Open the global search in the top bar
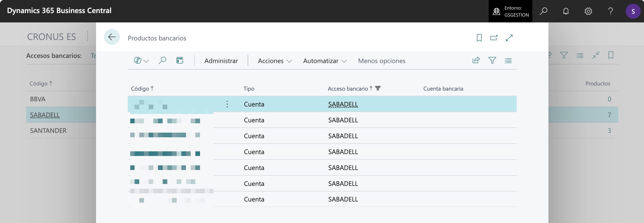Viewport: 644px width, 223px height. click(543, 11)
